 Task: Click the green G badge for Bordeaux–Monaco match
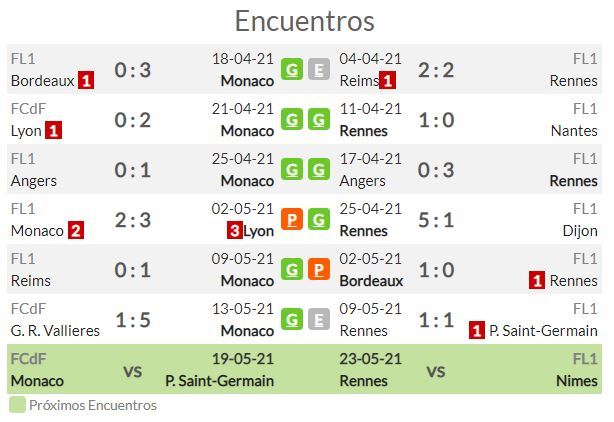[x=292, y=69]
